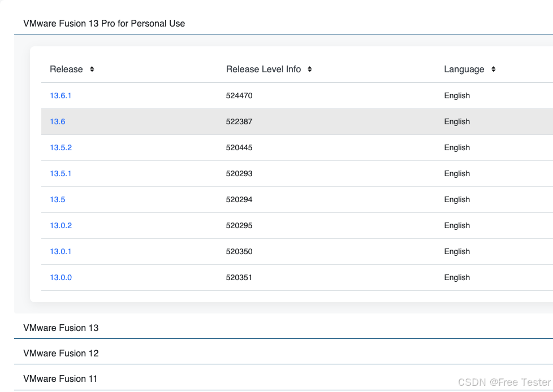
Task: Select release level value 522387
Action: point(239,121)
